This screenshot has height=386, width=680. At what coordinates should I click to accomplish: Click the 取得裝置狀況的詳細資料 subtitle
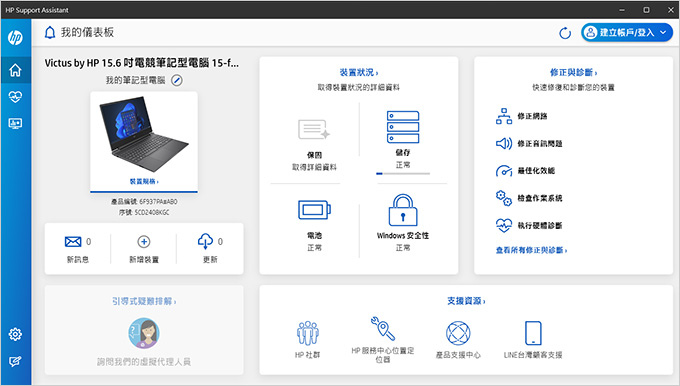click(x=359, y=88)
